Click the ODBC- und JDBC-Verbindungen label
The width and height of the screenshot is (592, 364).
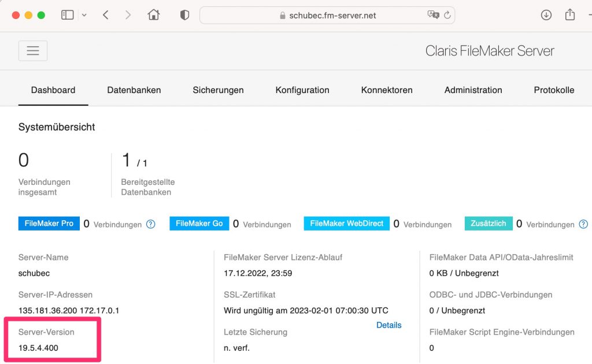491,295
